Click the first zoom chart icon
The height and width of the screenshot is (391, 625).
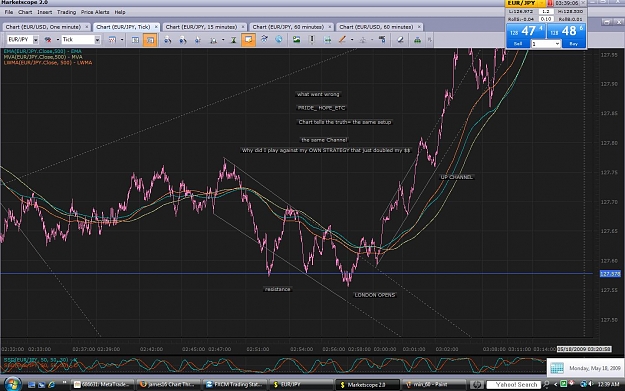[x=168, y=39]
